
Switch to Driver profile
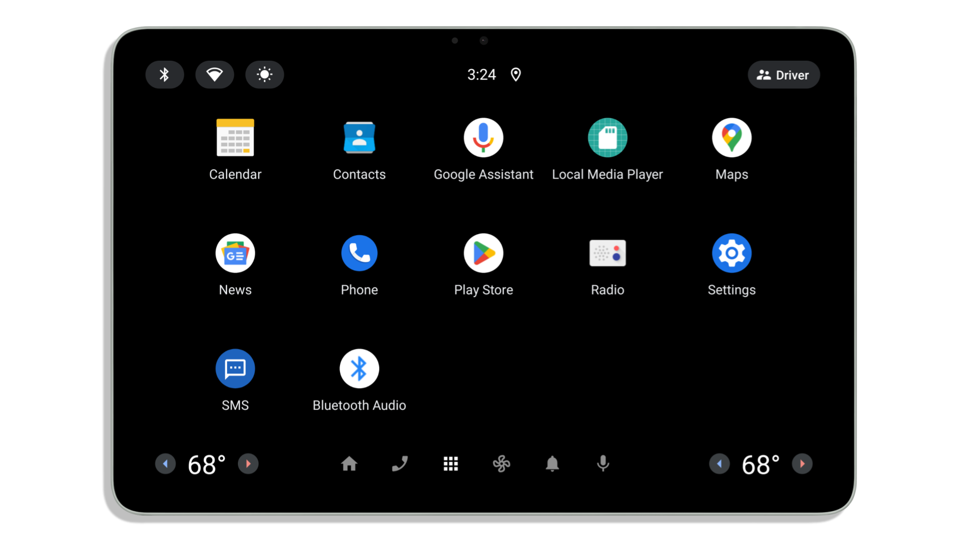(783, 74)
